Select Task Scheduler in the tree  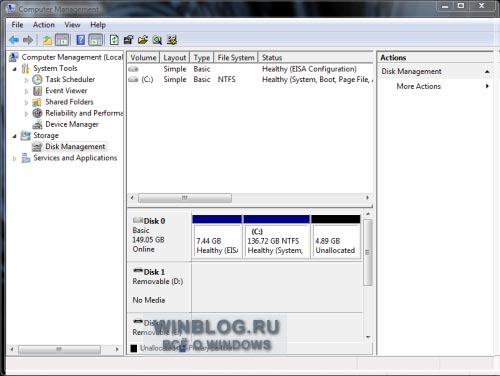70,79
